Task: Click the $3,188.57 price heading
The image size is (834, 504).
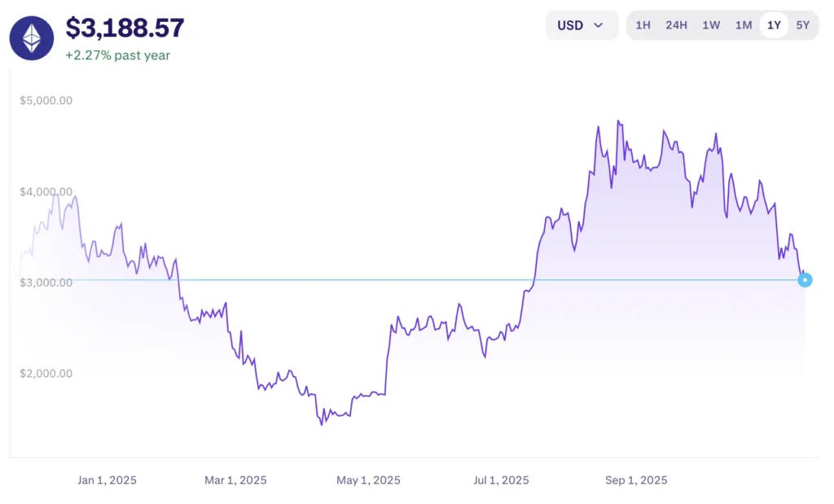Action: click(x=124, y=28)
